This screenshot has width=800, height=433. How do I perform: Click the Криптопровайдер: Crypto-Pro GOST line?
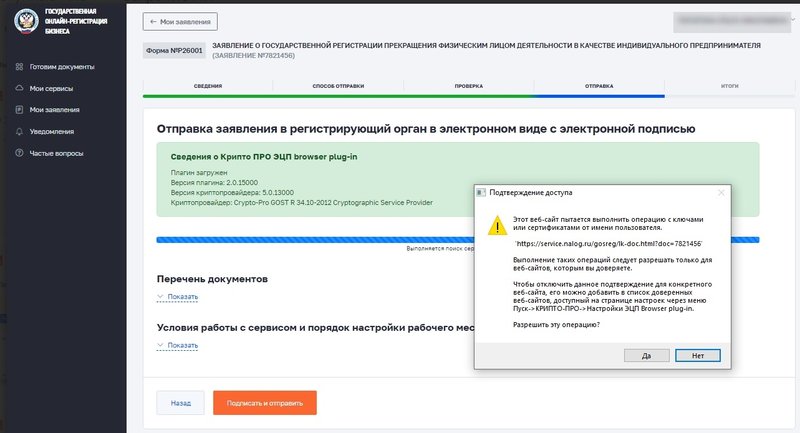click(x=302, y=203)
